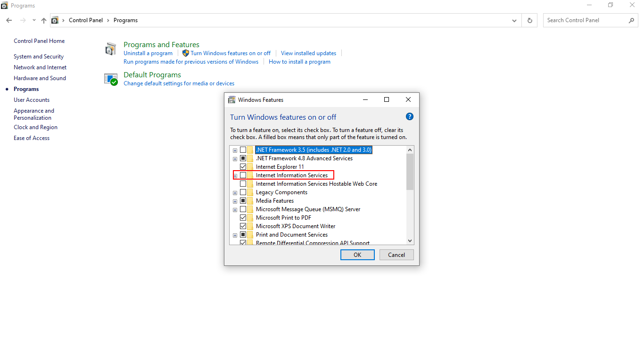
Task: Uncheck Microsoft Print to PDF
Action: click(x=243, y=218)
